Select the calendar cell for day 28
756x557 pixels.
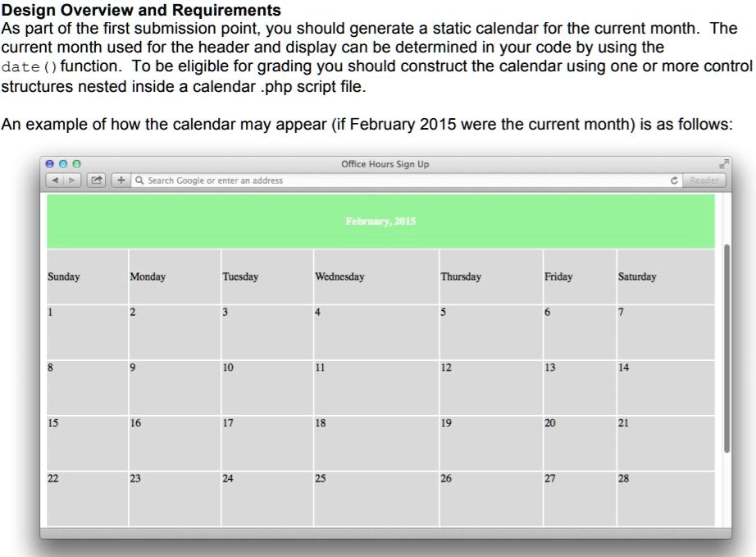(x=666, y=496)
